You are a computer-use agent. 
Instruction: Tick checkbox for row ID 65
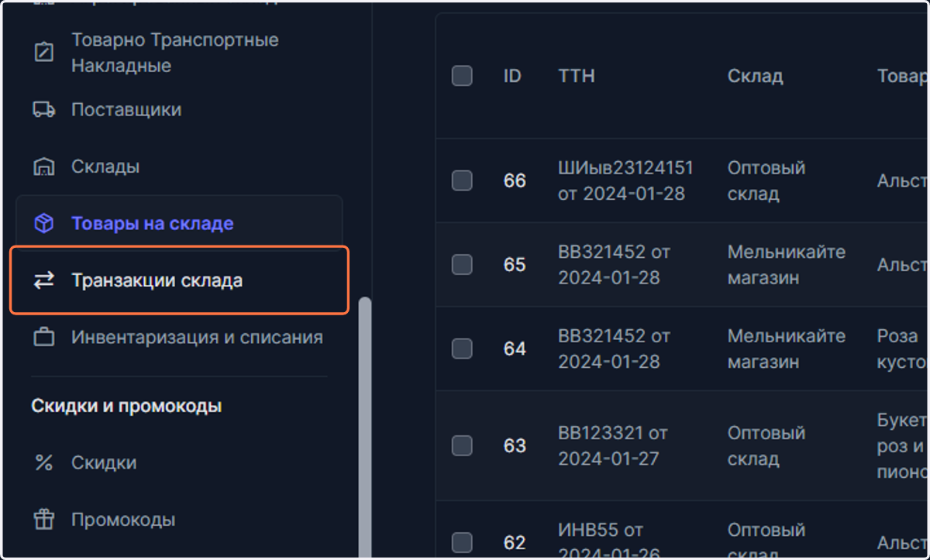(462, 265)
